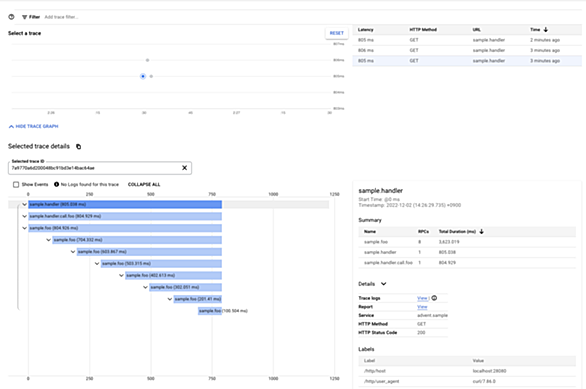Screen dimensions: 586x389
Task: Select the last sample.foo (100.504 ms) span
Action: coord(210,311)
